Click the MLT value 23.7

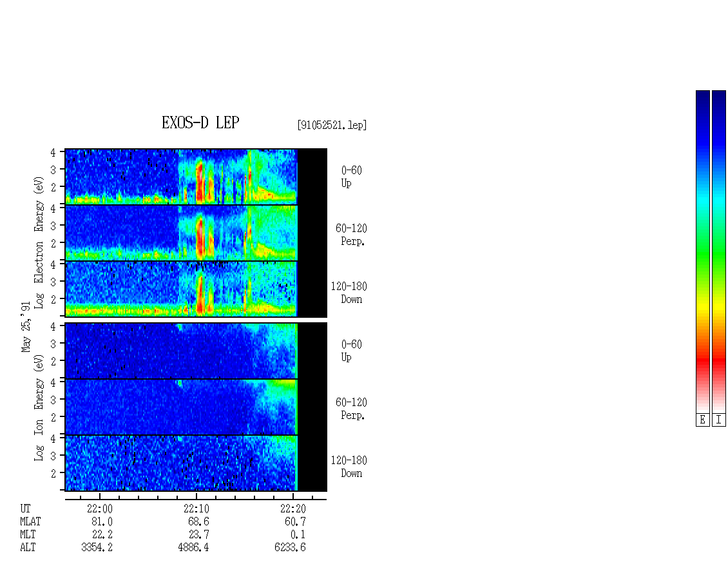coord(198,535)
